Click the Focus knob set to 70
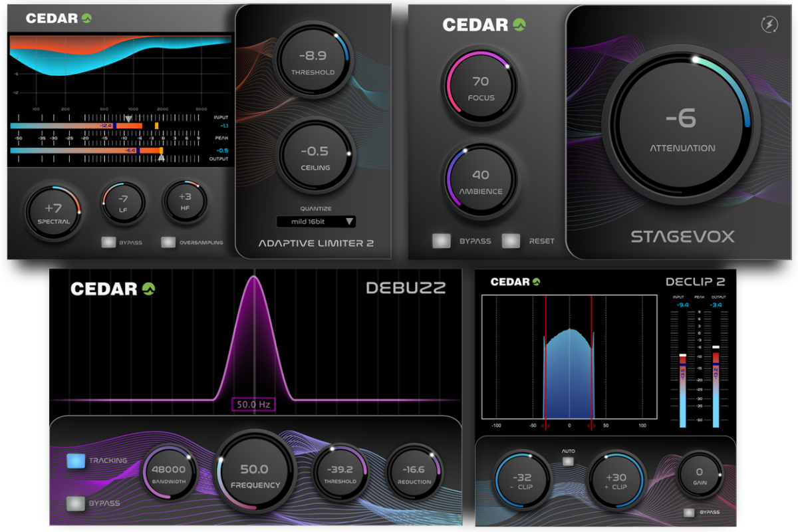798x532 pixels. [x=481, y=87]
